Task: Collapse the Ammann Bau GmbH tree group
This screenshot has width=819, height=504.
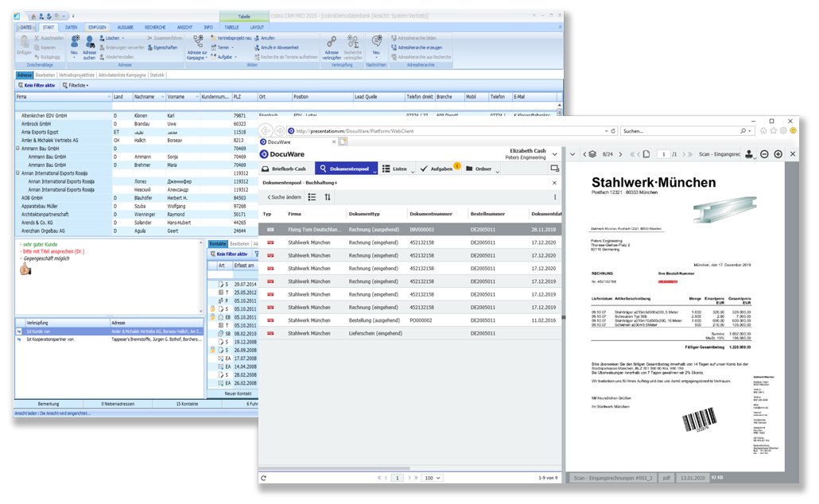Action: point(17,149)
